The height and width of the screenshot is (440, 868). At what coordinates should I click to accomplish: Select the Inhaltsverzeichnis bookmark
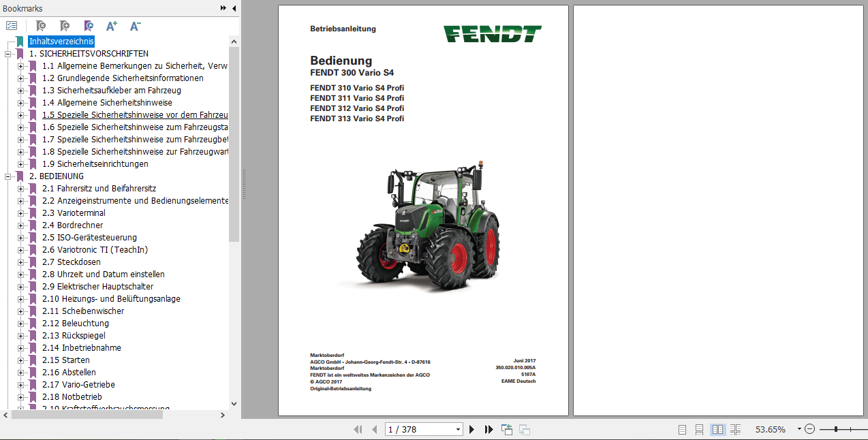point(61,42)
